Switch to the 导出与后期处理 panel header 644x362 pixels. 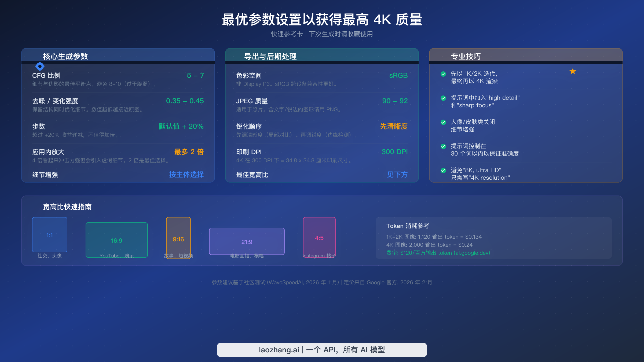(270, 57)
